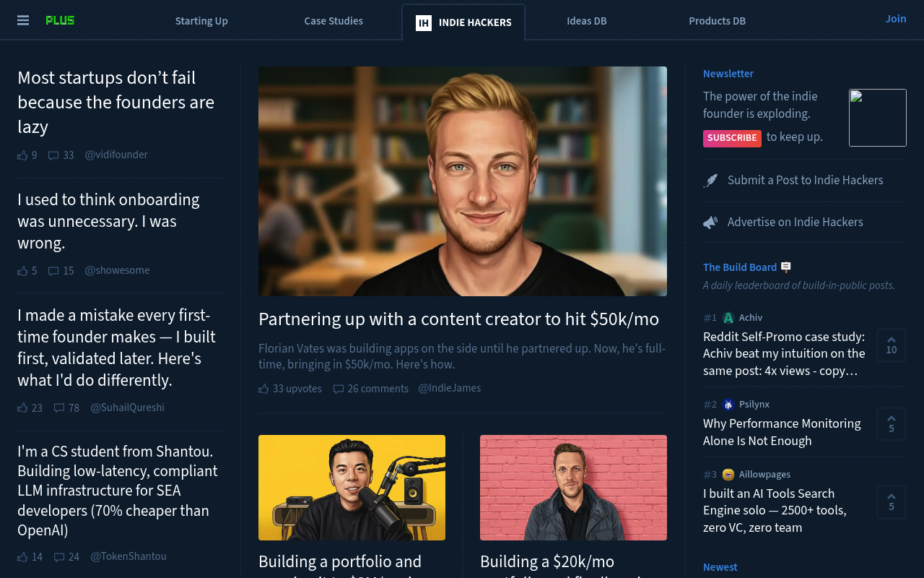Switch to the Starting Up tab
Viewport: 924px width, 578px height.
201,21
